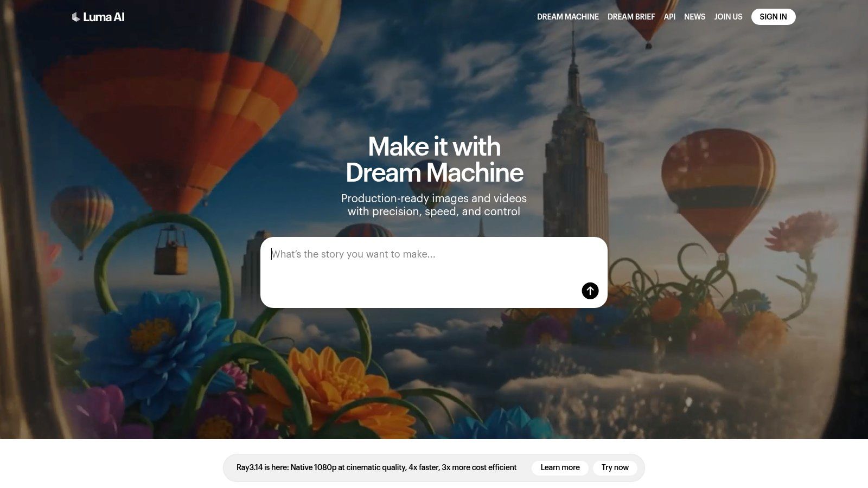
Task: Open the News section
Action: coord(695,17)
